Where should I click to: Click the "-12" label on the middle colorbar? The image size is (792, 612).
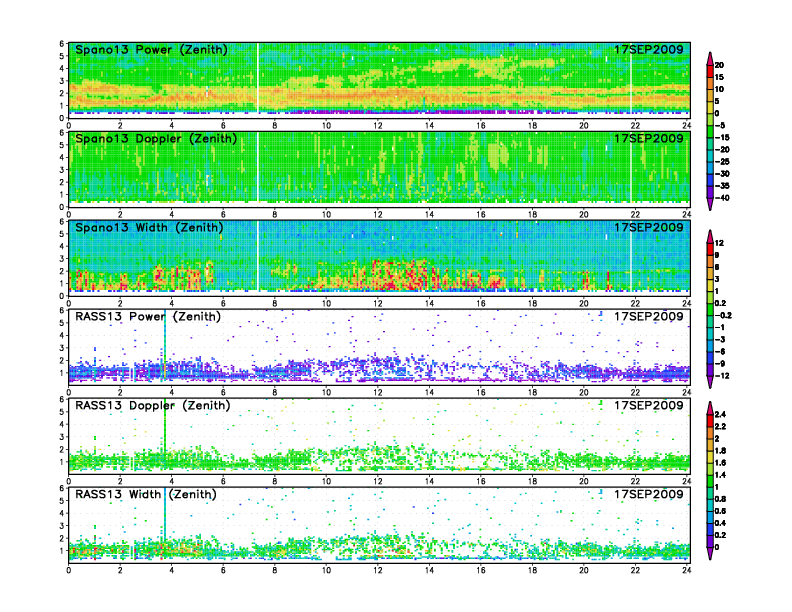(722, 376)
